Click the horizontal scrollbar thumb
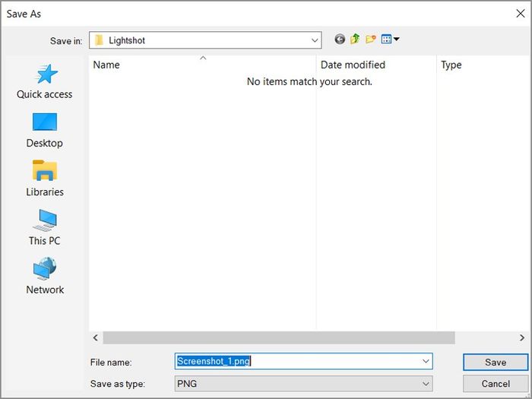 point(278,337)
